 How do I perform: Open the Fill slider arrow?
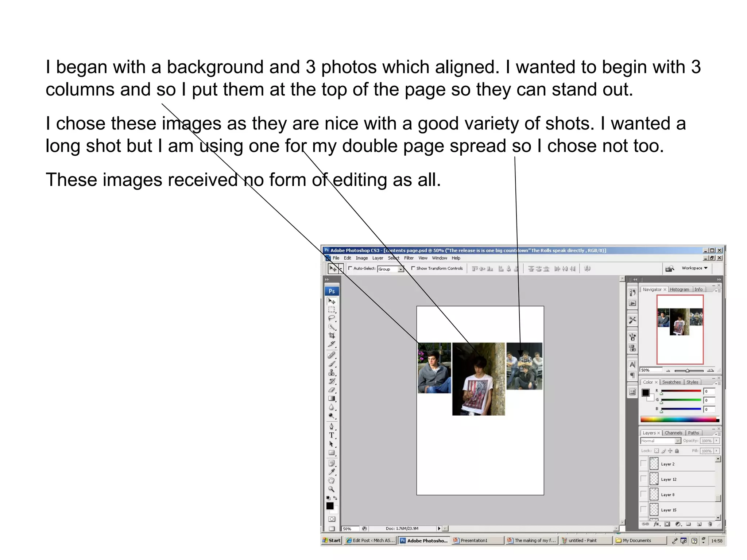(716, 451)
